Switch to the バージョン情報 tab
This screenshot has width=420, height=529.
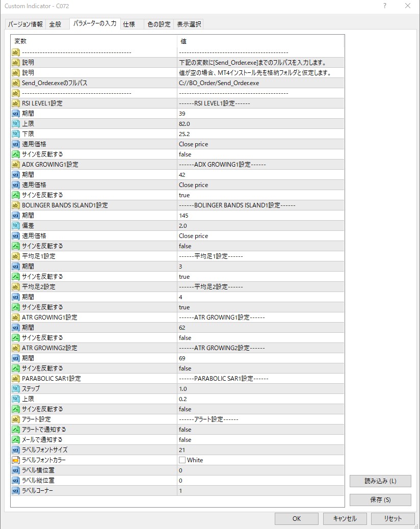[x=25, y=24]
